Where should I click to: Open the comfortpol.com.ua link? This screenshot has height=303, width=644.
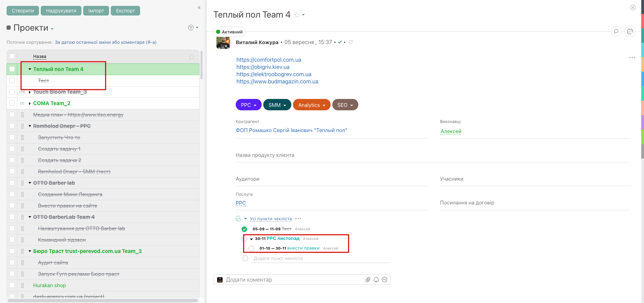pos(269,60)
